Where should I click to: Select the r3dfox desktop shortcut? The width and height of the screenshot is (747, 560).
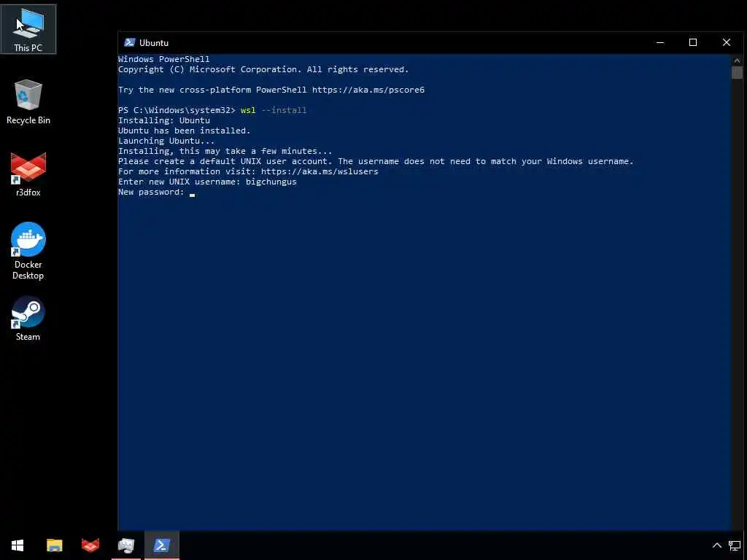point(28,174)
